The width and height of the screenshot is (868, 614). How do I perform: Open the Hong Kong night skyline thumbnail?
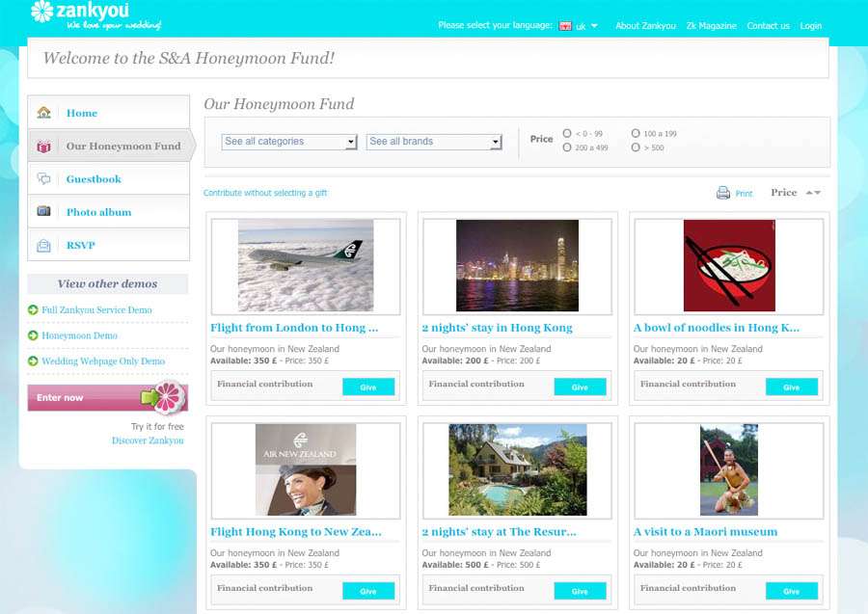517,265
